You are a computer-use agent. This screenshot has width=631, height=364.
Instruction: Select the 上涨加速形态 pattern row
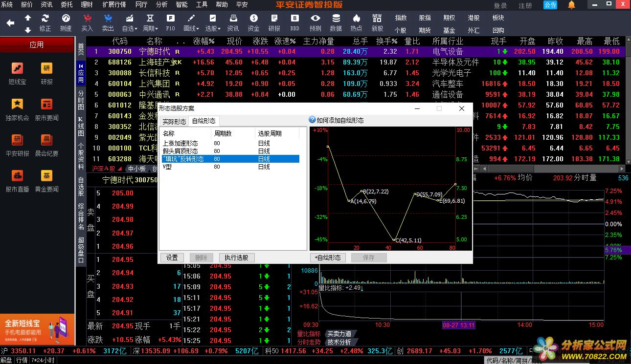click(230, 143)
